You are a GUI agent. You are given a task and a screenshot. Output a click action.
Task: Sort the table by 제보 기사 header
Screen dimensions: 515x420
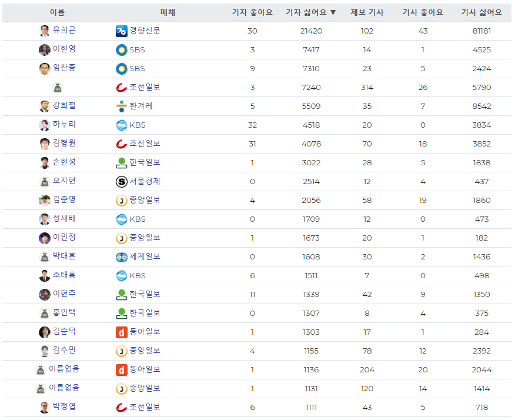[367, 12]
